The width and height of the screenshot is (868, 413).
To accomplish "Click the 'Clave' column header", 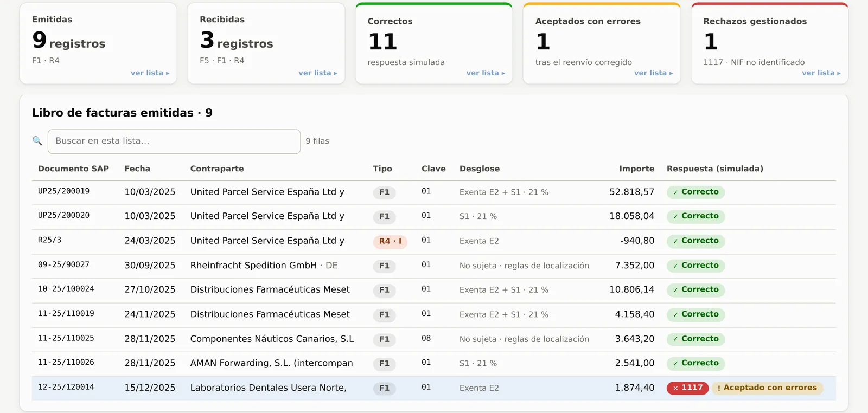I will [433, 169].
